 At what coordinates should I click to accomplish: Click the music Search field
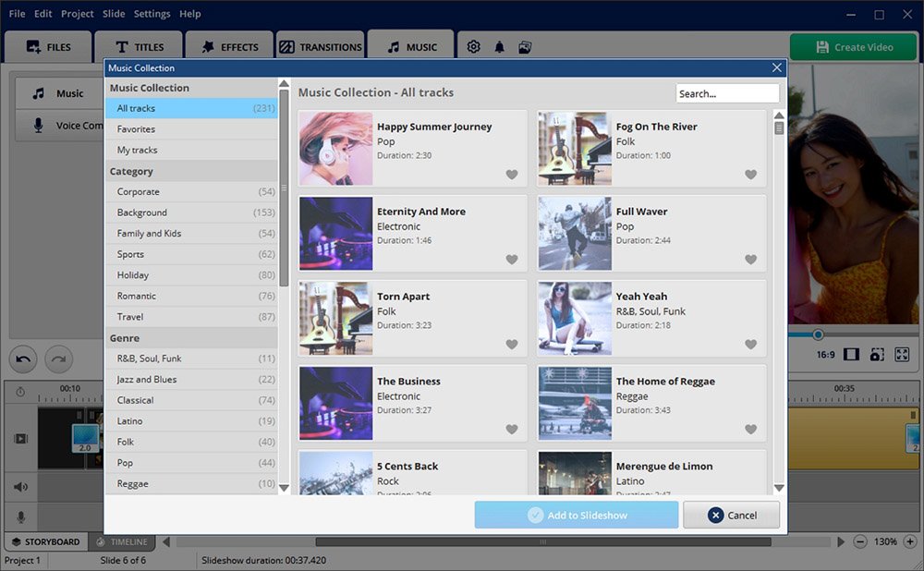click(727, 93)
